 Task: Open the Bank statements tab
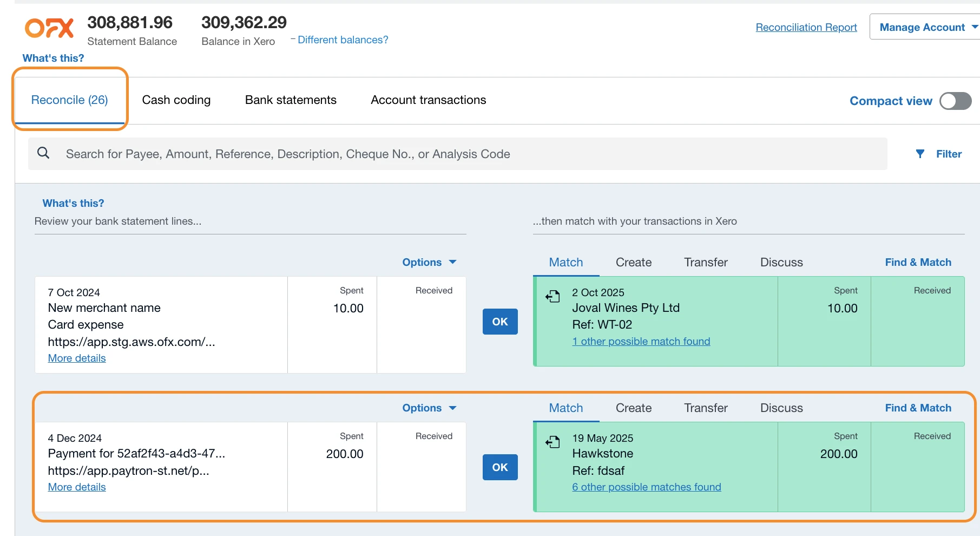pyautogui.click(x=291, y=100)
